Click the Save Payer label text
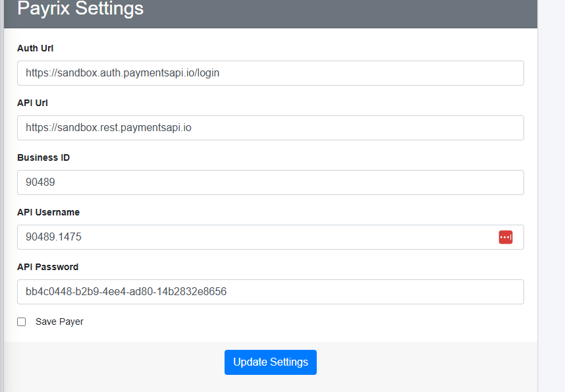 point(59,322)
